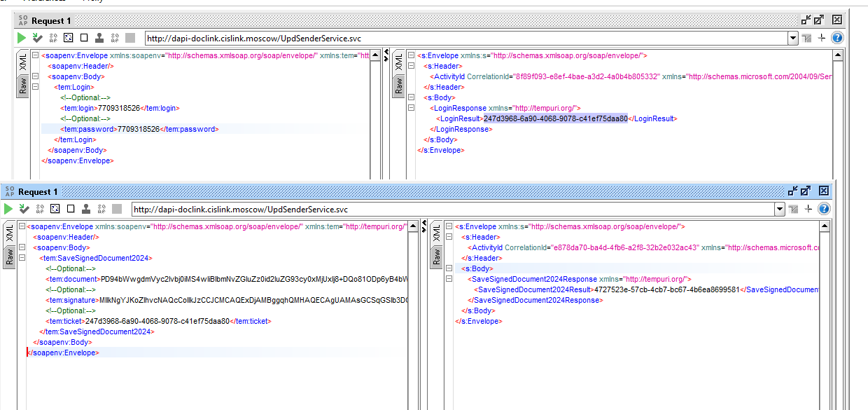
Task: Open help for the SaveSignedDocument2024 window
Action: click(x=824, y=209)
